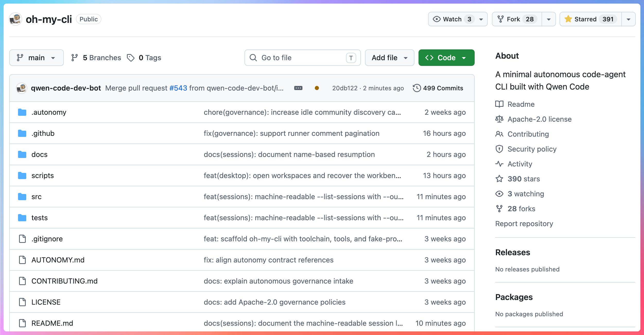644x335 pixels.
Task: Click the .autonomy folder icon
Action: tap(22, 112)
